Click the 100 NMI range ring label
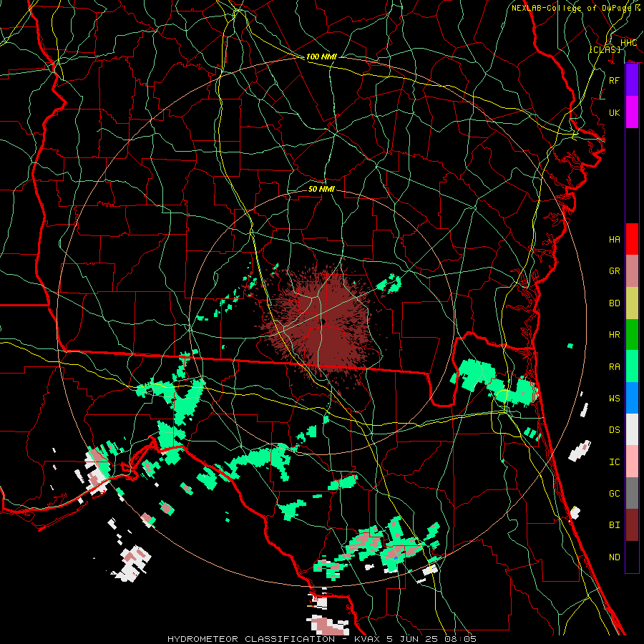The height and width of the screenshot is (644, 644). tap(321, 57)
